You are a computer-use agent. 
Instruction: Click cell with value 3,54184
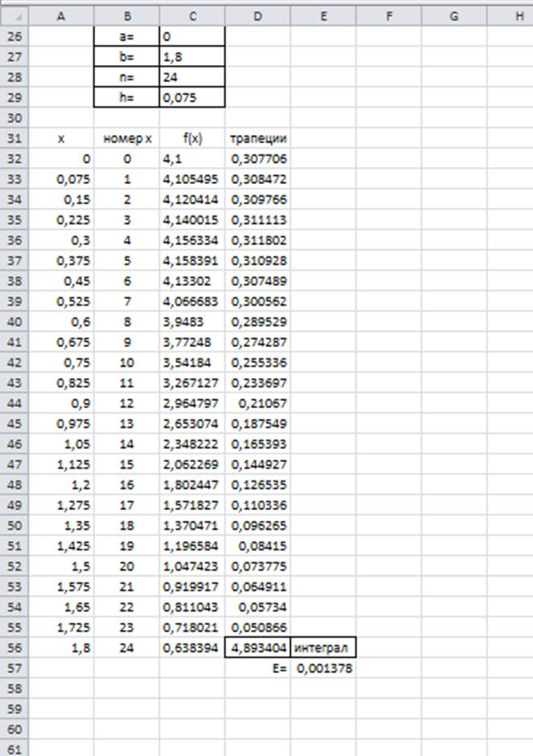pos(192,362)
